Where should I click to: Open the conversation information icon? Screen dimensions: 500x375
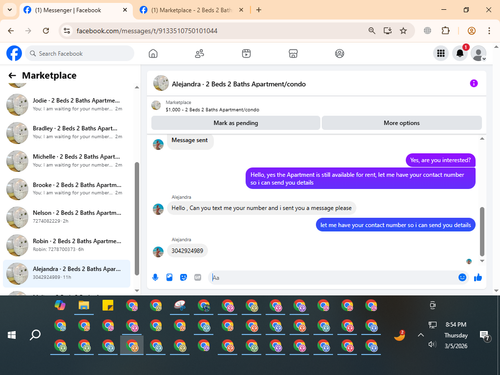[x=474, y=83]
